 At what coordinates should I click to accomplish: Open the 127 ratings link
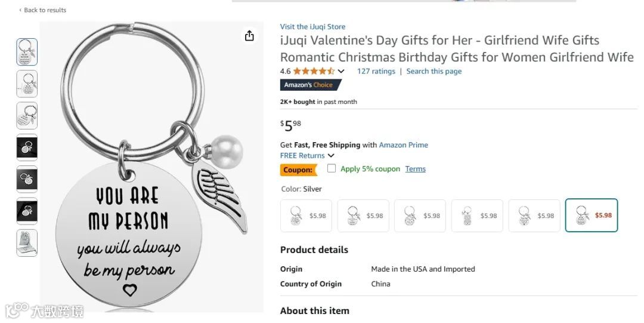point(376,71)
